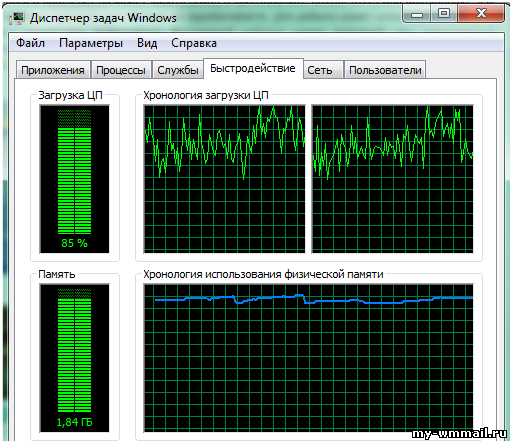Click the 85 % value text

point(74,243)
